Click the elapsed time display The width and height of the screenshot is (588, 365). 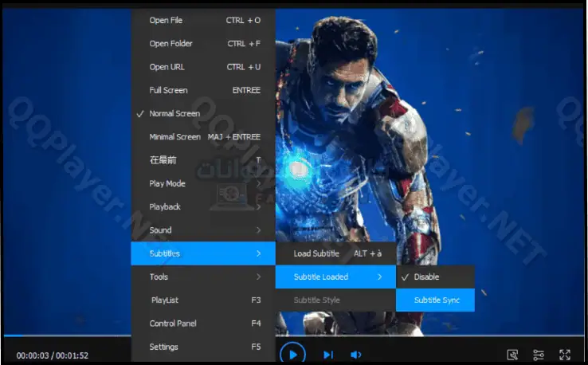point(33,355)
